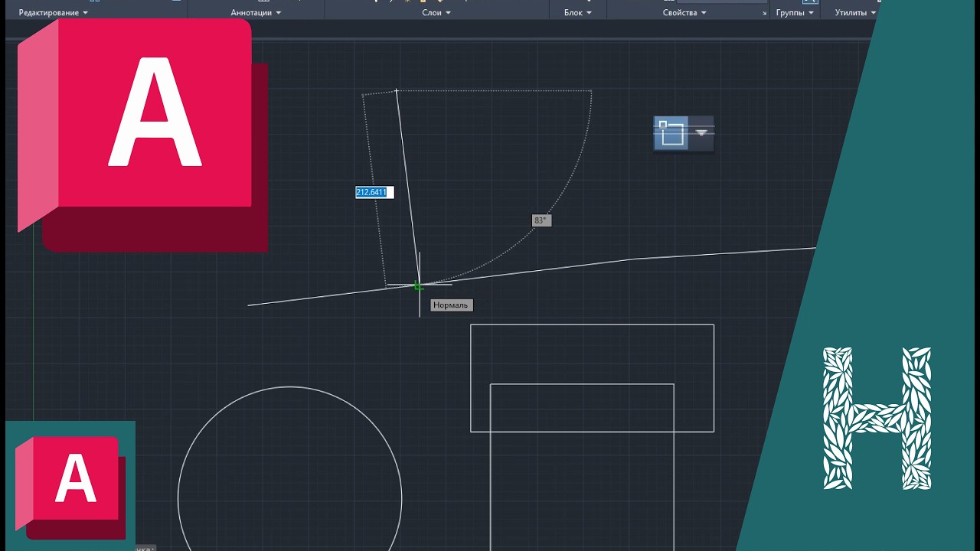980x551 pixels.
Task: Click the green perpendicular snap marker
Action: 418,286
